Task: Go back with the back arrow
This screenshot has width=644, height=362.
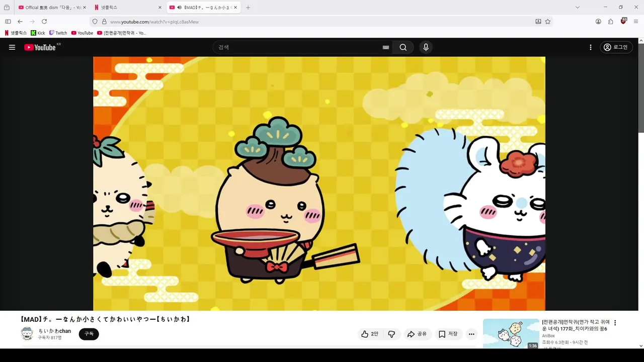Action: 20,22
